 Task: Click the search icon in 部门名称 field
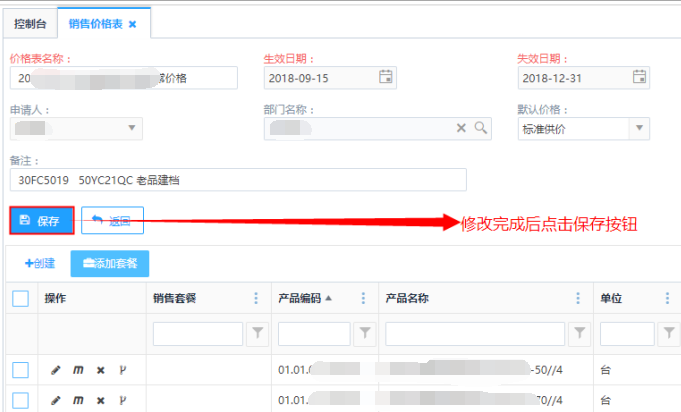coord(480,128)
